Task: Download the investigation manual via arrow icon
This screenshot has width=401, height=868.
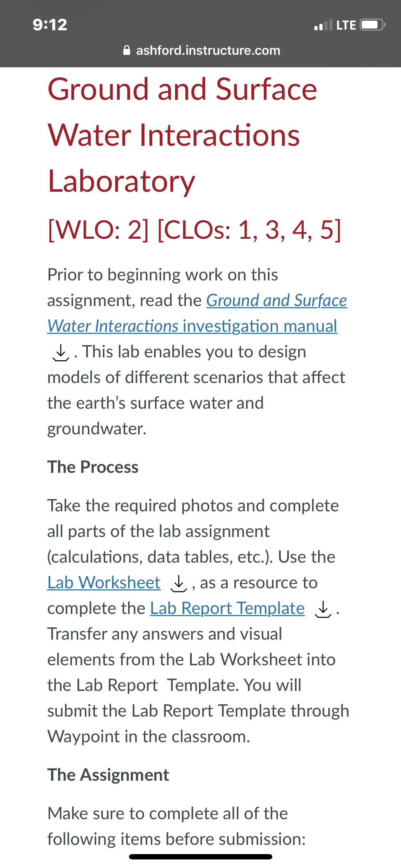Action: [61, 352]
